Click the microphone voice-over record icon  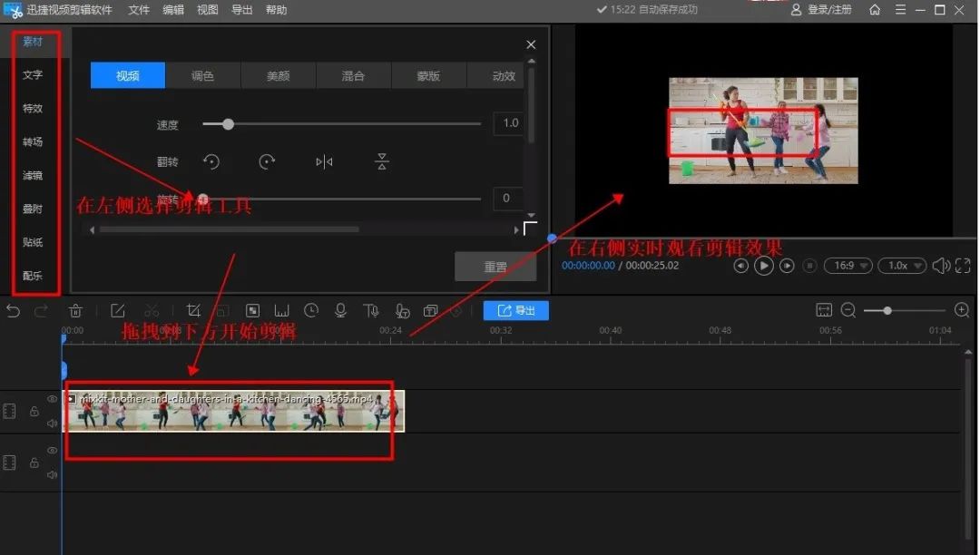(x=340, y=311)
